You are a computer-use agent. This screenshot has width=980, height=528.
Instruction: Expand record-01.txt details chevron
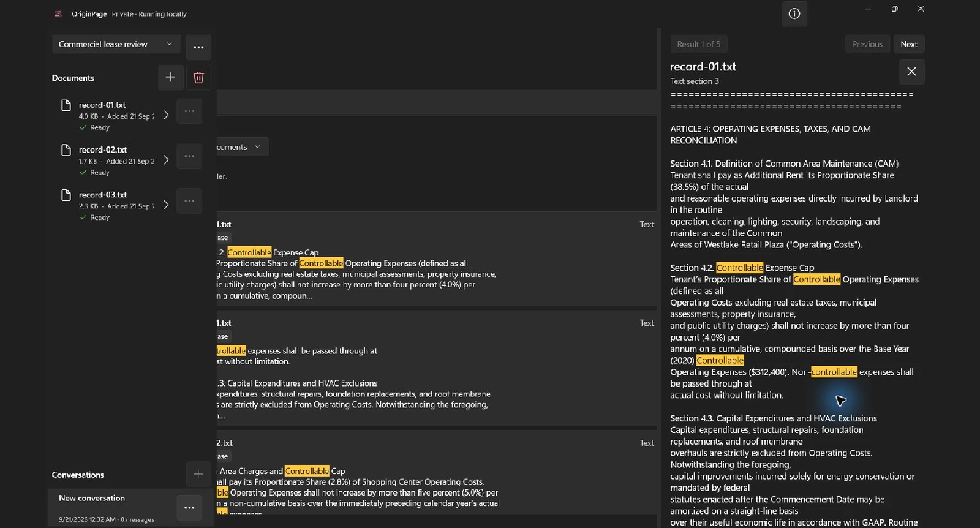166,115
